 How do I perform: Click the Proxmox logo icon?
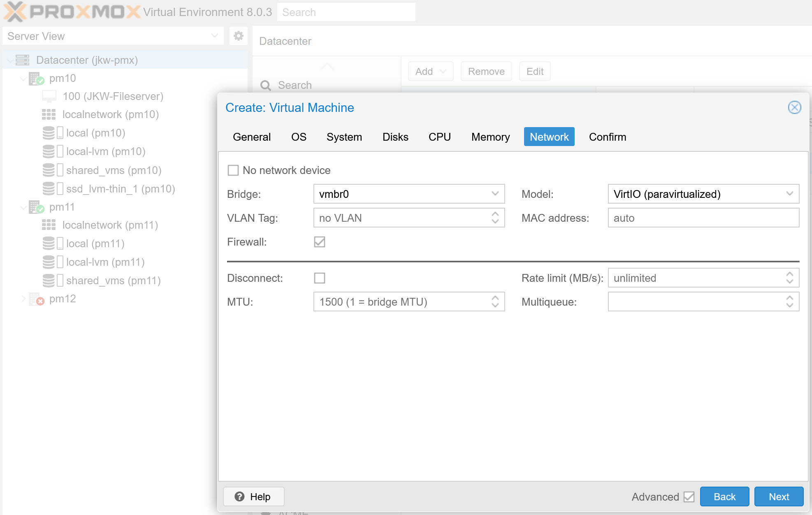[x=15, y=12]
